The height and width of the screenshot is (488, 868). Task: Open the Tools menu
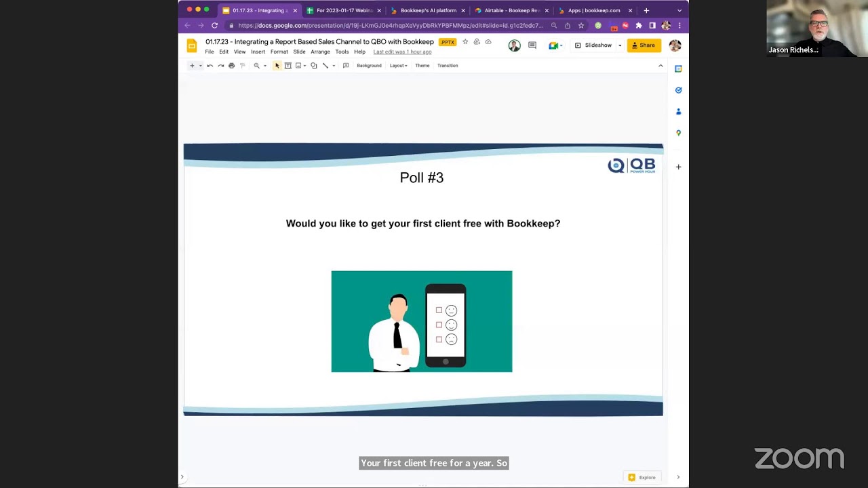(342, 52)
